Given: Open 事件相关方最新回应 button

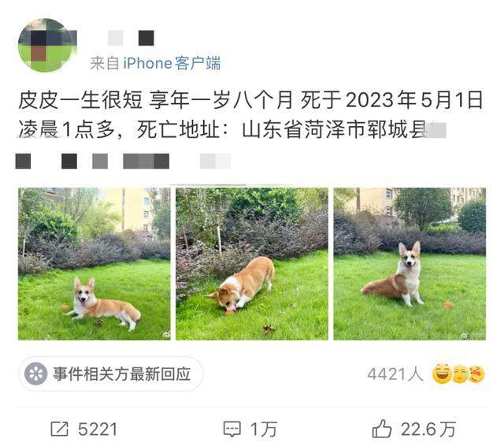Looking at the screenshot, I should (x=110, y=374).
